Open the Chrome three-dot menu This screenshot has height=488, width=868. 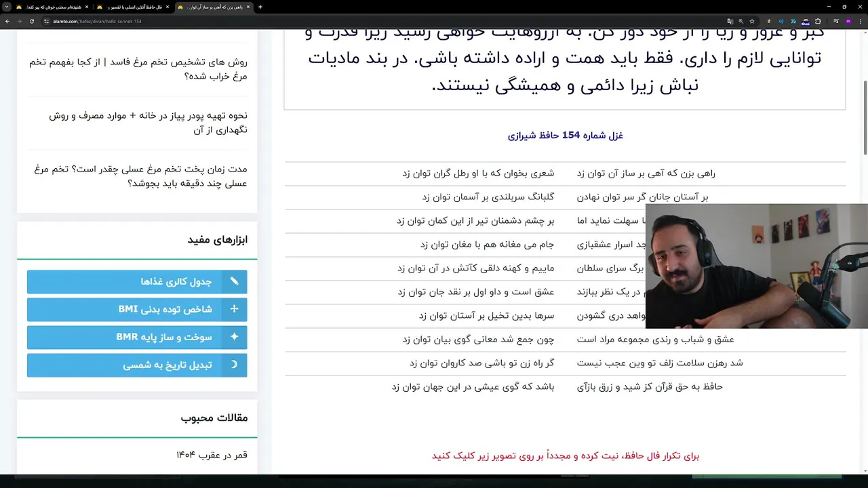861,21
